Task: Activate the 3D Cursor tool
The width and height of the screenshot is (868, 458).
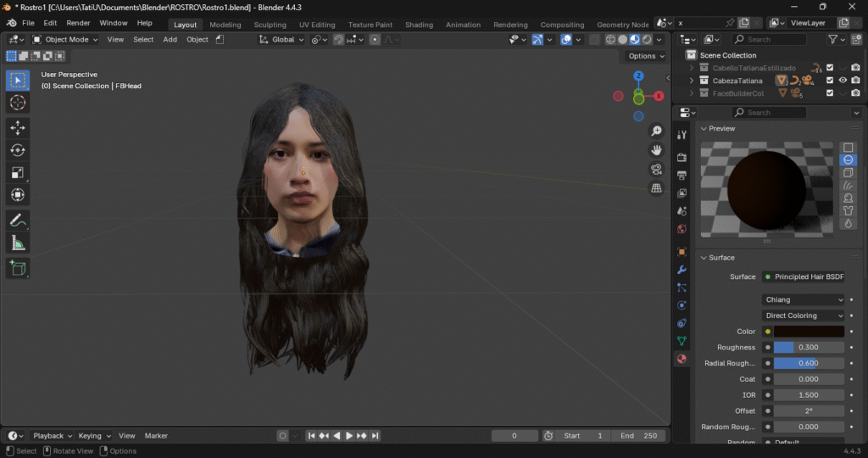Action: tap(17, 103)
